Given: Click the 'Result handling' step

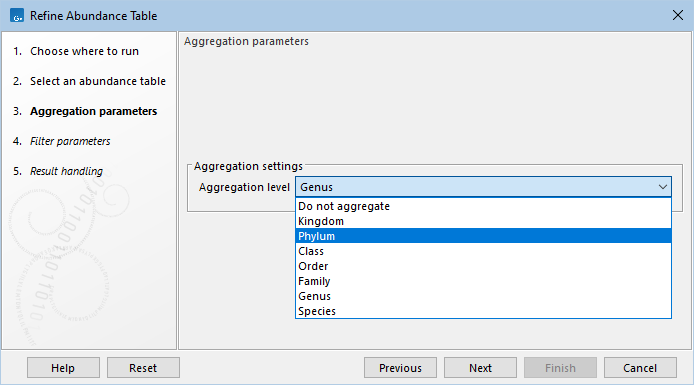Looking at the screenshot, I should [66, 171].
